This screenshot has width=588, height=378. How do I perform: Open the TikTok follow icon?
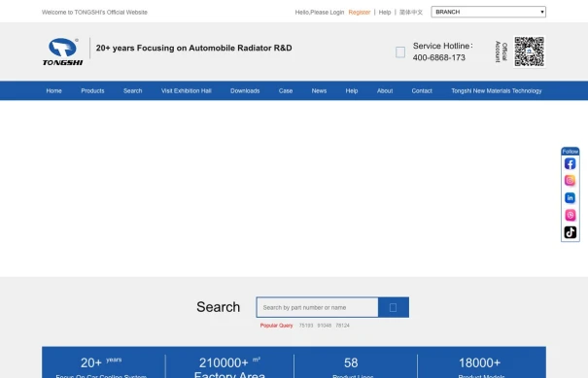[x=570, y=232]
